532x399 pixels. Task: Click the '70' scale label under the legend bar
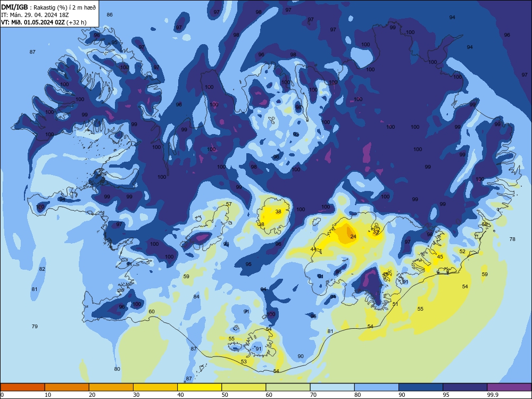[313, 395]
